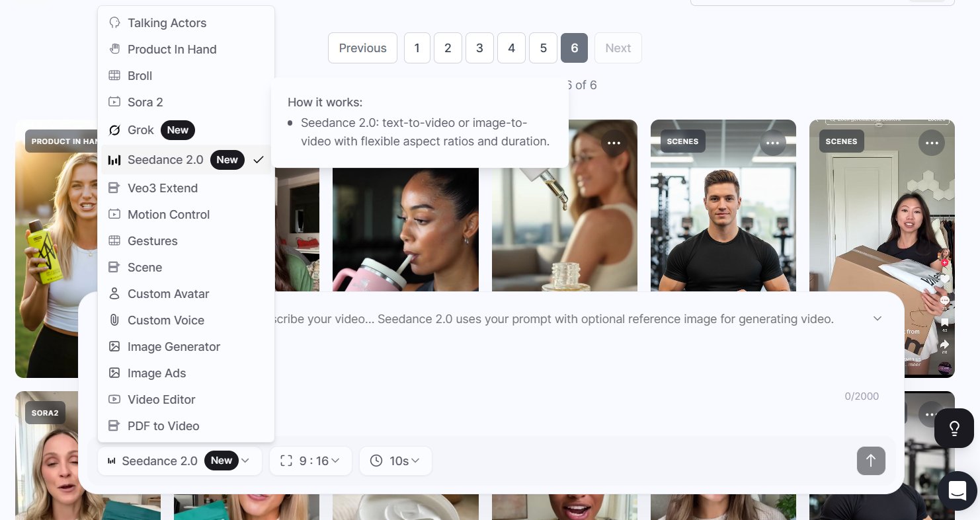
Task: Open the 9:16 aspect ratio dropdown
Action: [x=310, y=461]
